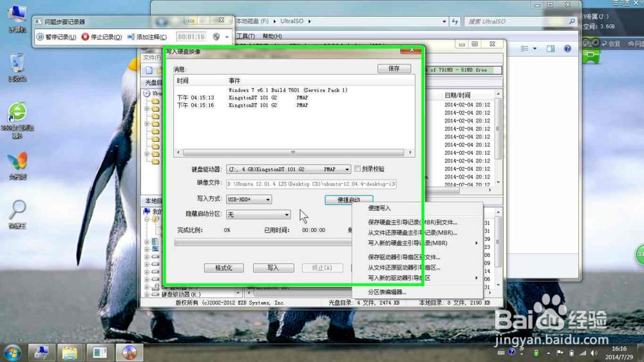
Task: Open the 帮助(H) menu in UltraISO
Action: pos(272,36)
